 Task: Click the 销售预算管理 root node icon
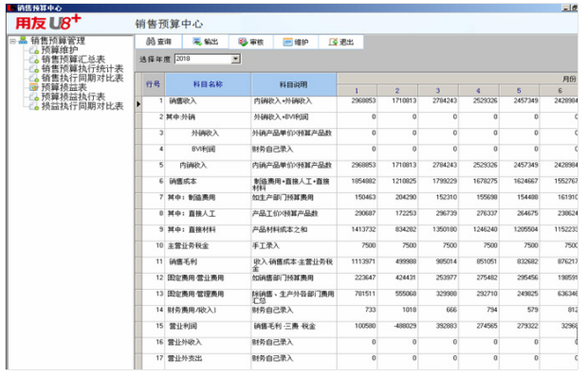pyautogui.click(x=24, y=40)
